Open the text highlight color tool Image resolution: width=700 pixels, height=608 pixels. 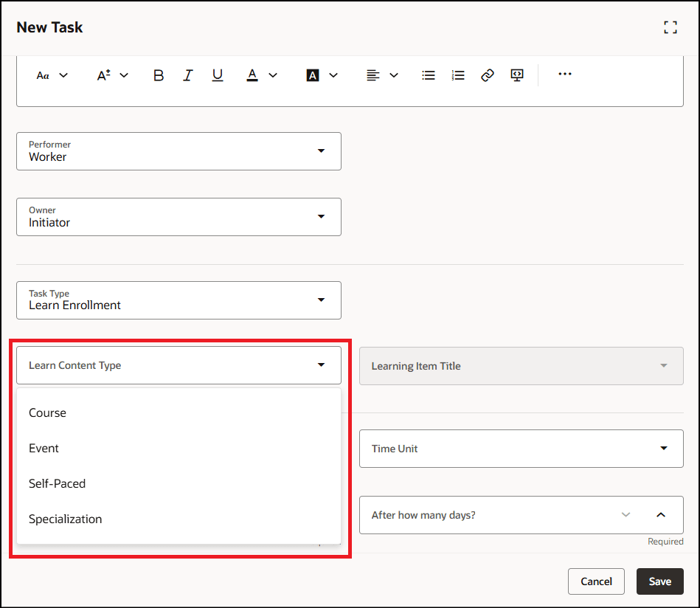[x=313, y=75]
